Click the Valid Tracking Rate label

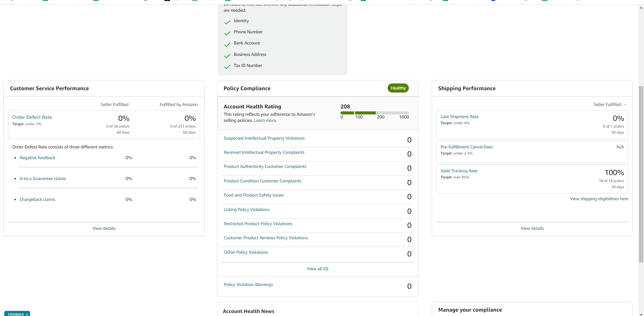(x=459, y=171)
